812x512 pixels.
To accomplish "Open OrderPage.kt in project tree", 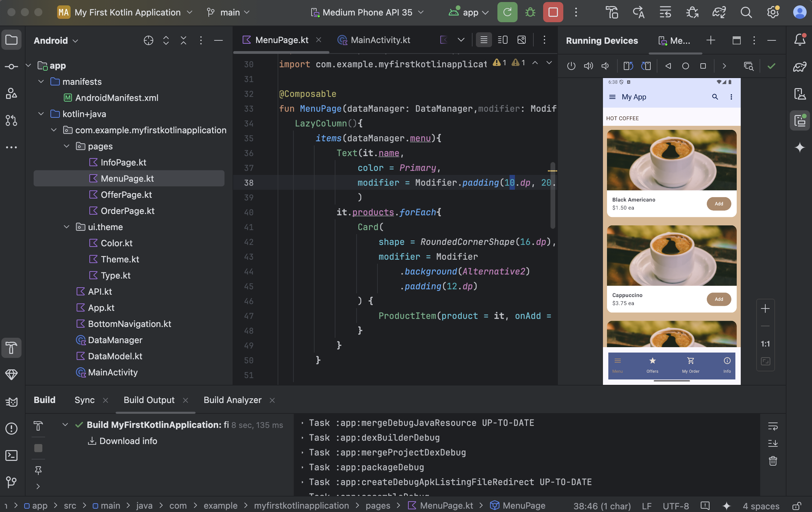I will [127, 211].
